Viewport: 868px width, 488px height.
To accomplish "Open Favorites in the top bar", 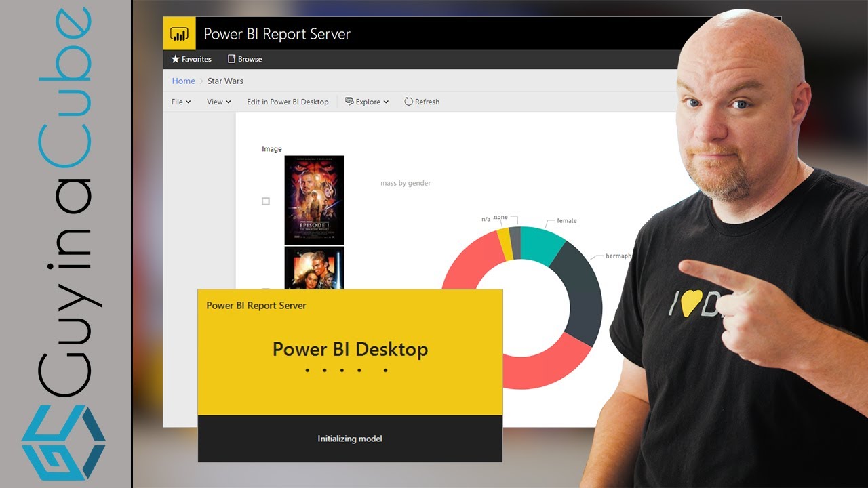I will (x=191, y=59).
